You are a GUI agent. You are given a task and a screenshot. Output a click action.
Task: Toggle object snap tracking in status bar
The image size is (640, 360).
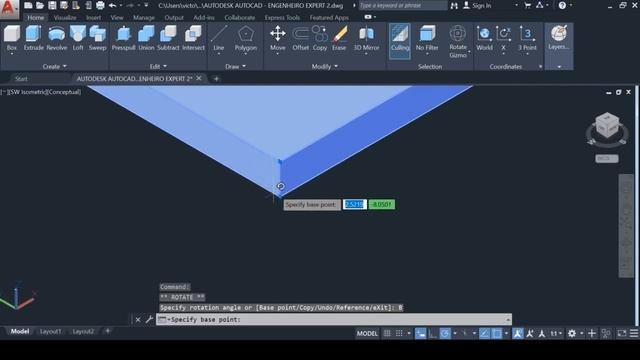tap(484, 333)
